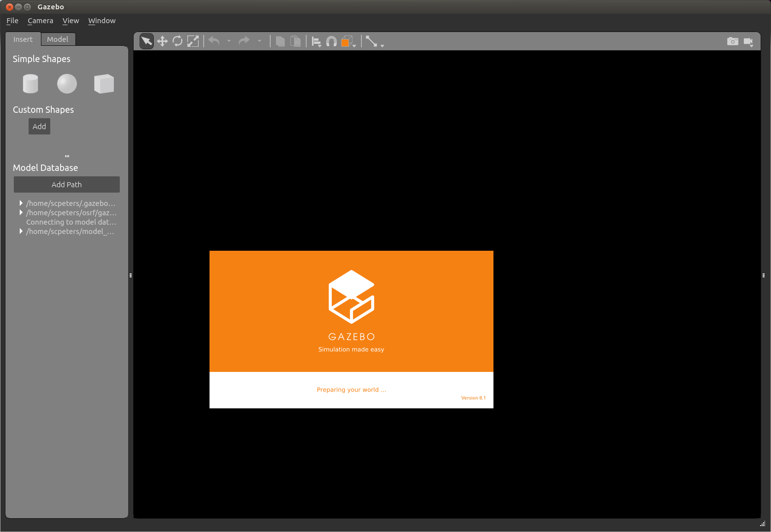Activate the selection arrow tool
Screen dimensions: 771x532
[x=147, y=41]
